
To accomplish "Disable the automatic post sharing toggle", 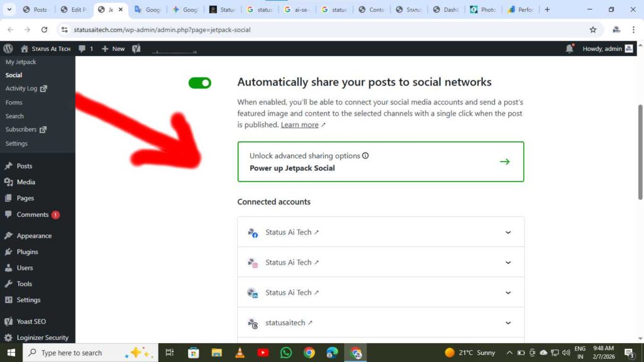I will [199, 82].
